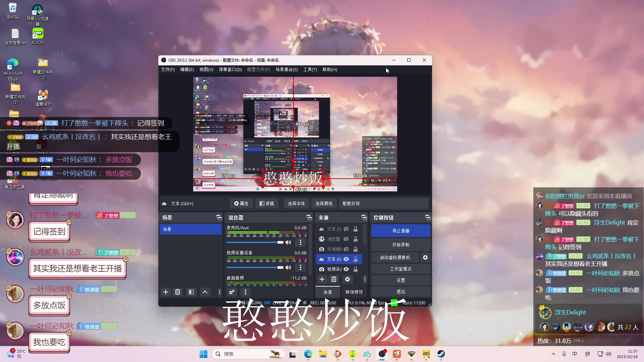Click 选择字体 select font button
Screen dimensions: 644x362
pos(297,203)
